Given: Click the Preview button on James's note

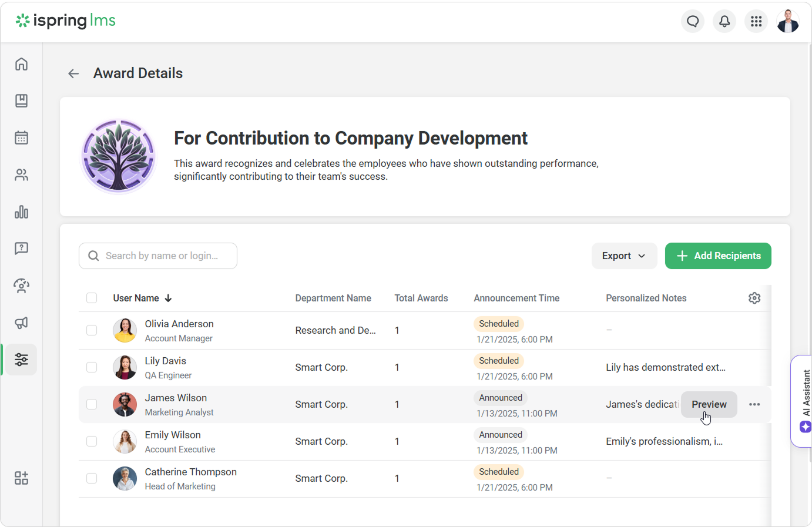Looking at the screenshot, I should point(709,404).
